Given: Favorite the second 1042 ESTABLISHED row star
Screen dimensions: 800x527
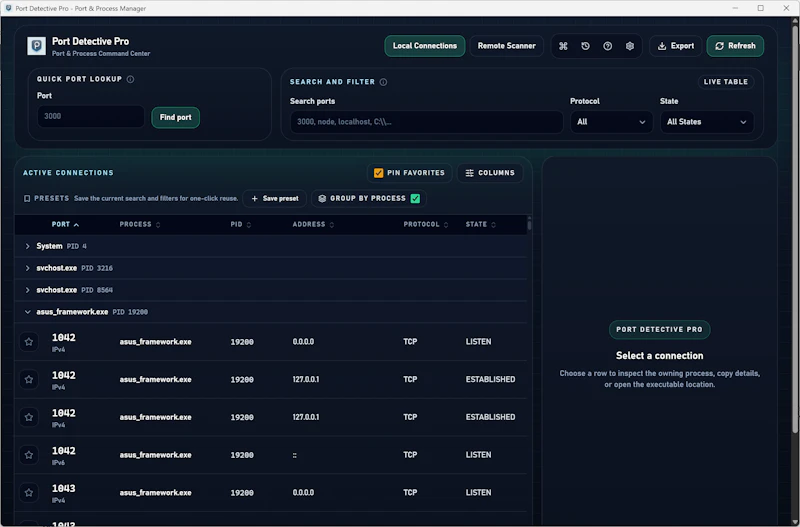Looking at the screenshot, I should [x=29, y=417].
